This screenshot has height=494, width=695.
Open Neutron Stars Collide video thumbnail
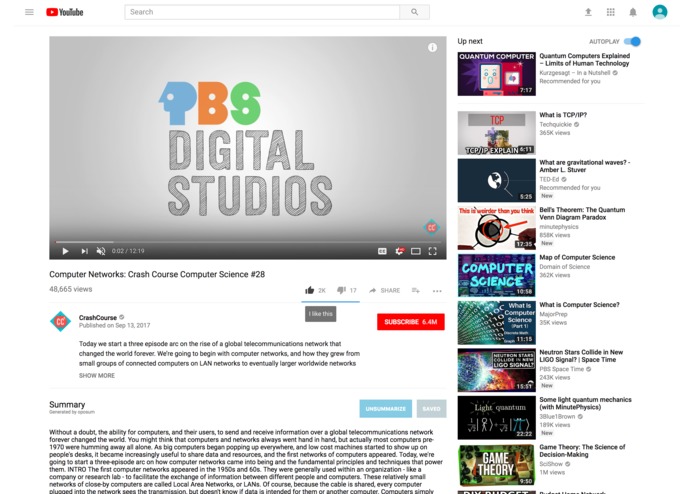point(496,370)
